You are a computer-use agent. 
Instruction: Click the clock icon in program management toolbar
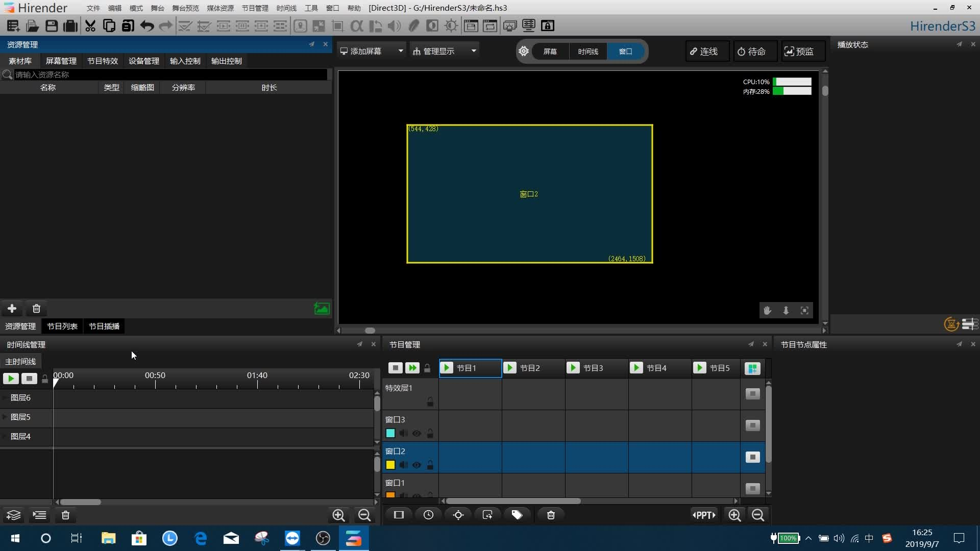click(x=428, y=515)
